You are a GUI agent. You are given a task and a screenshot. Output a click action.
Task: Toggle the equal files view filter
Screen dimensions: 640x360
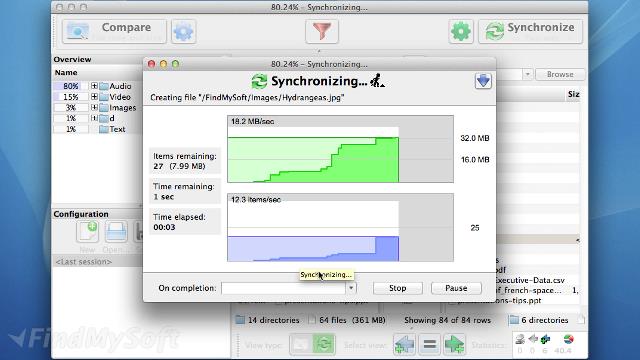click(429, 344)
